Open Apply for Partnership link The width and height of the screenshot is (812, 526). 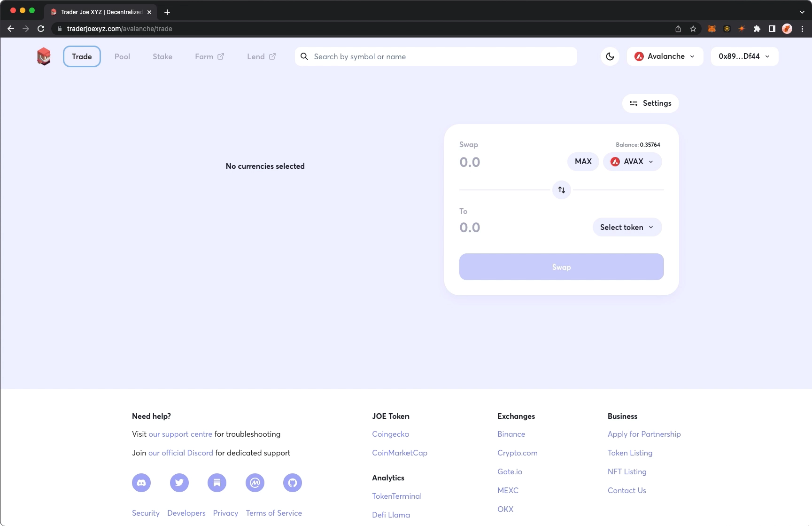644,434
